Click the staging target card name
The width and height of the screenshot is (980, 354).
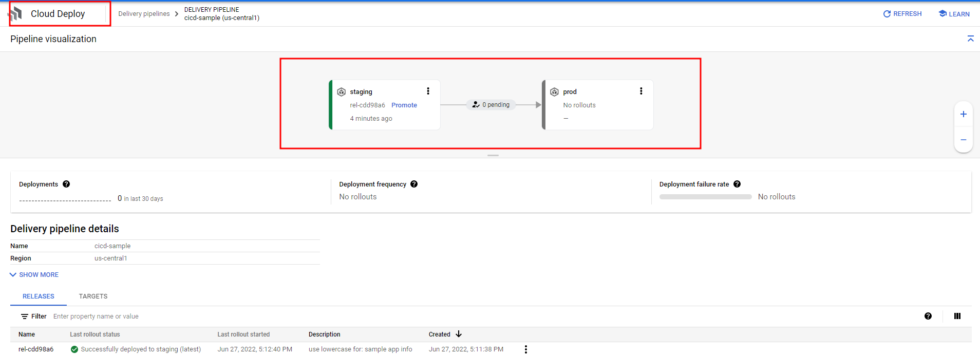coord(361,92)
